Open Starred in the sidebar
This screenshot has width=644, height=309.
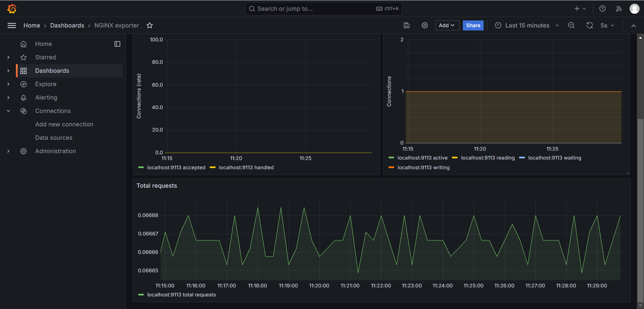tap(46, 57)
